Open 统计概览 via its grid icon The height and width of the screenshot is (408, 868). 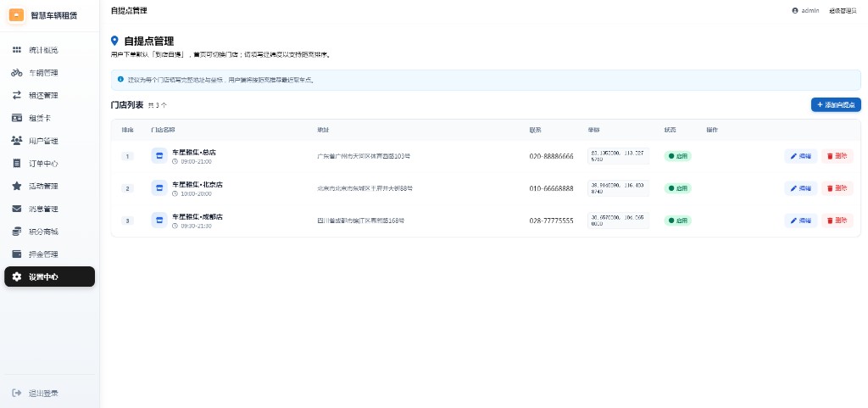point(17,50)
